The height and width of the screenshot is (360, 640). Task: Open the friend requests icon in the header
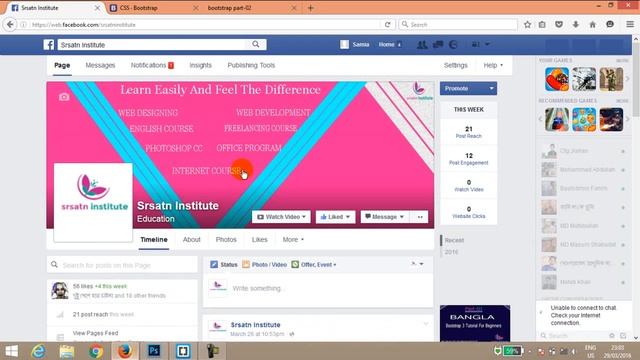point(422,44)
